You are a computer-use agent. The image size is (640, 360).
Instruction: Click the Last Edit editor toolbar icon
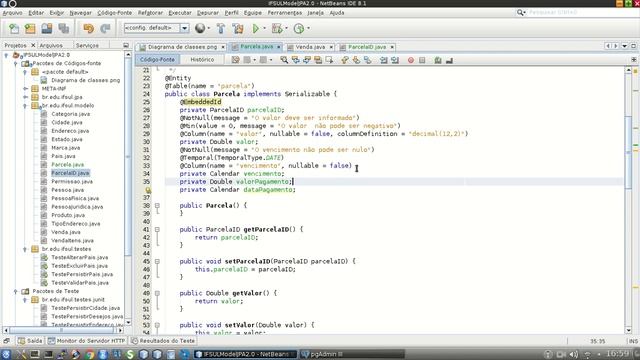tap(236, 60)
